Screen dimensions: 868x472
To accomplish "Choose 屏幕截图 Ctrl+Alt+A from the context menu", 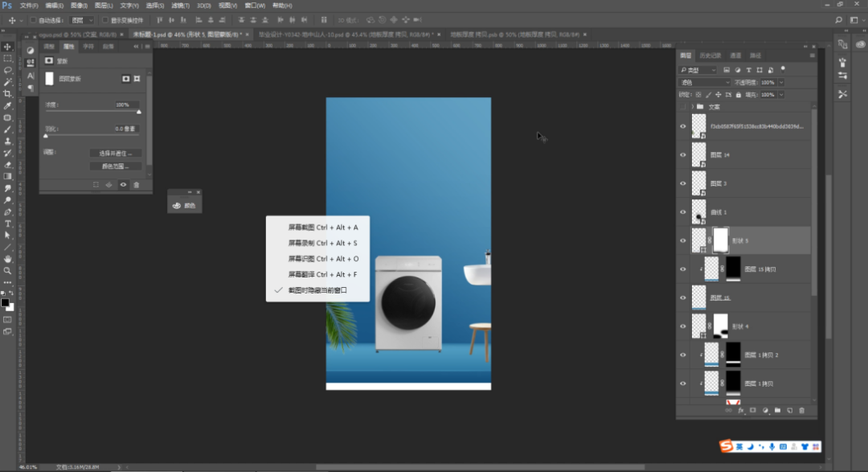I will click(322, 228).
